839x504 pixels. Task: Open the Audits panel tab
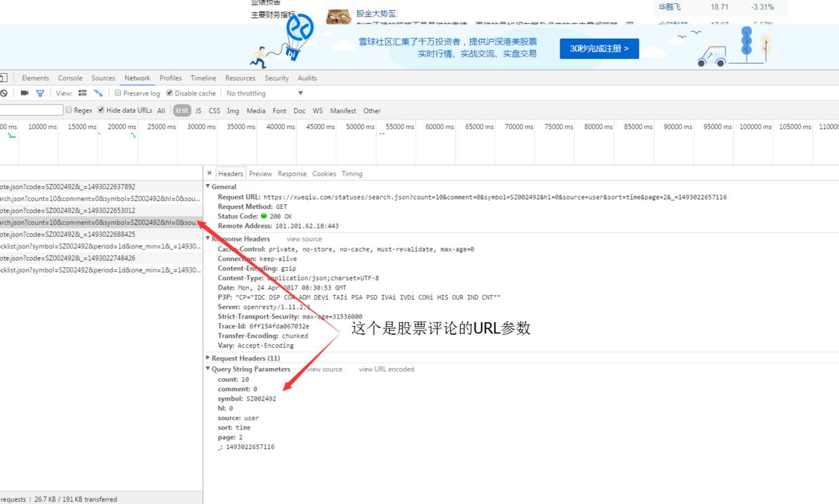click(307, 78)
